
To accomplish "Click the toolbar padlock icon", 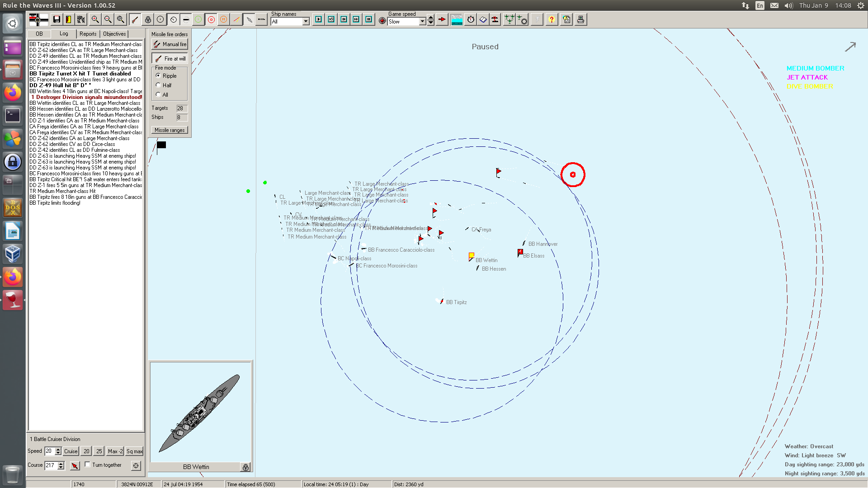I will [148, 19].
